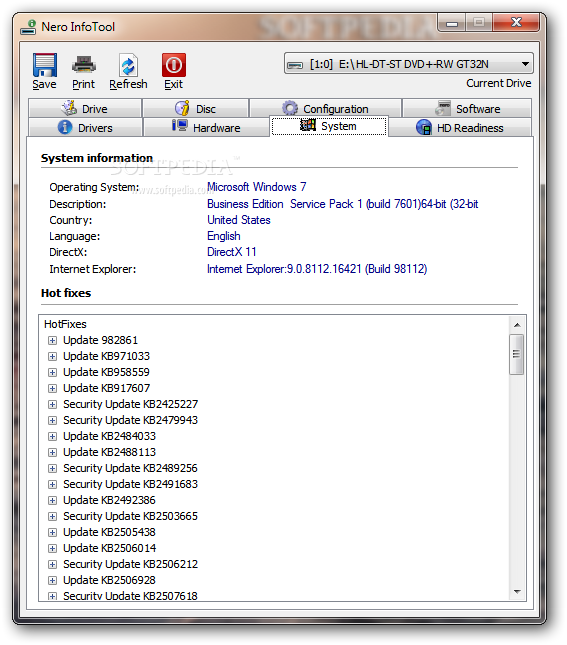This screenshot has width=567, height=645.
Task: Minimize the Nero InfoTool window
Action: click(x=452, y=23)
